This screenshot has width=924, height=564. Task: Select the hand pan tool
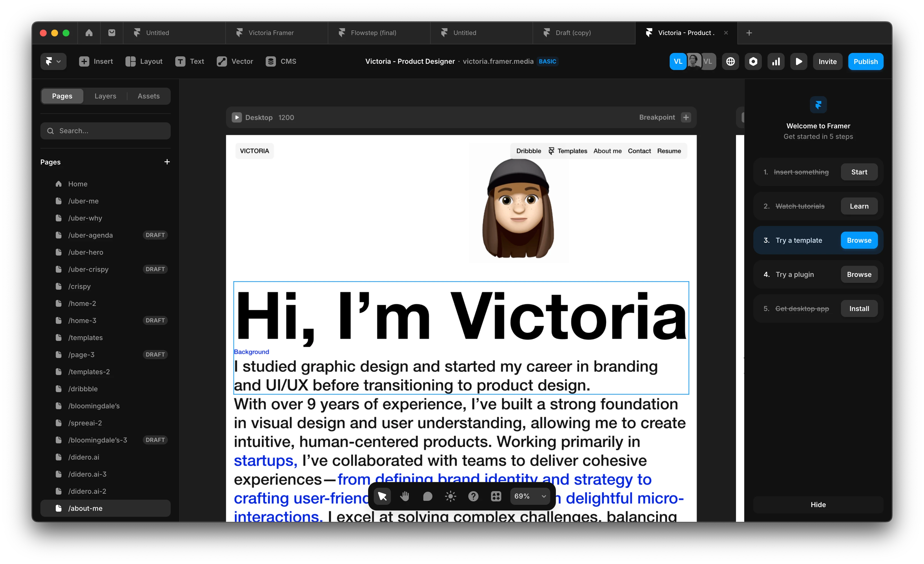pyautogui.click(x=405, y=496)
